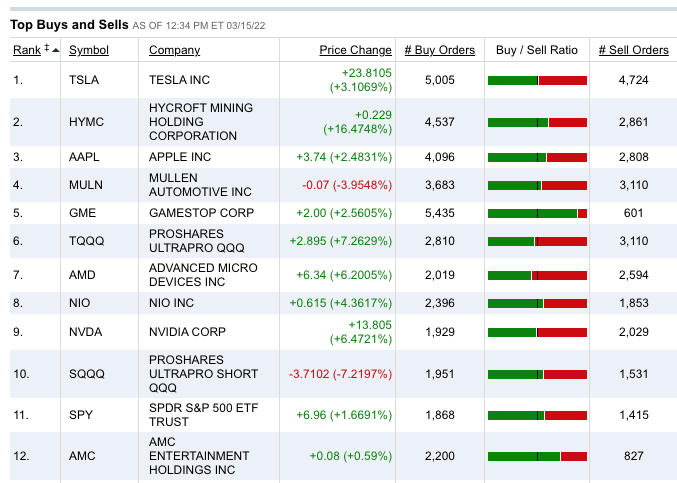
Task: Click SPDR S&P 500 ETF TRUST name
Action: point(203,415)
